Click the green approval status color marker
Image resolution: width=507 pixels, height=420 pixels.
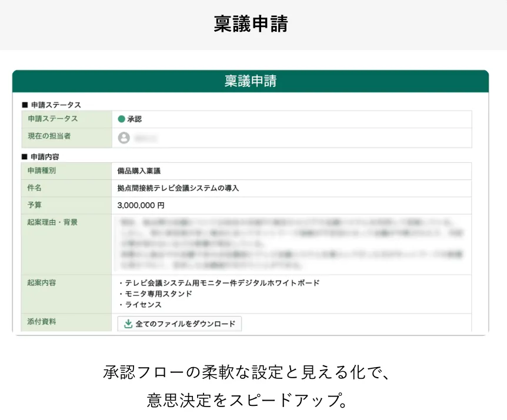122,118
